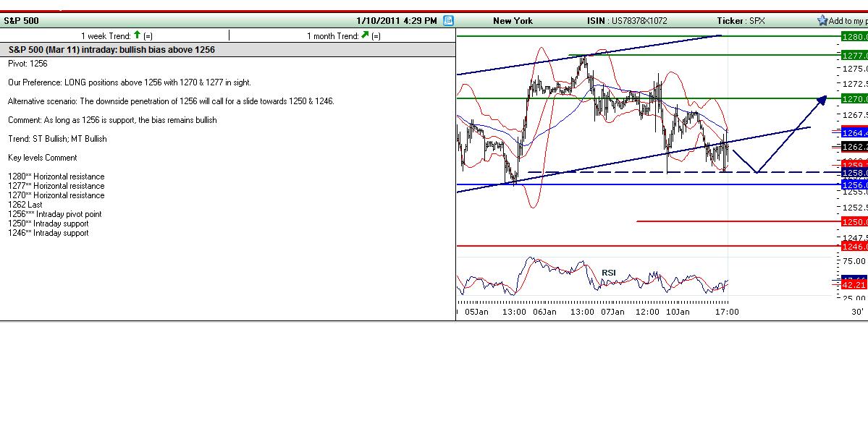This screenshot has height=434, width=868.
Task: Click the red 1246.0 support price tag
Action: tap(854, 247)
